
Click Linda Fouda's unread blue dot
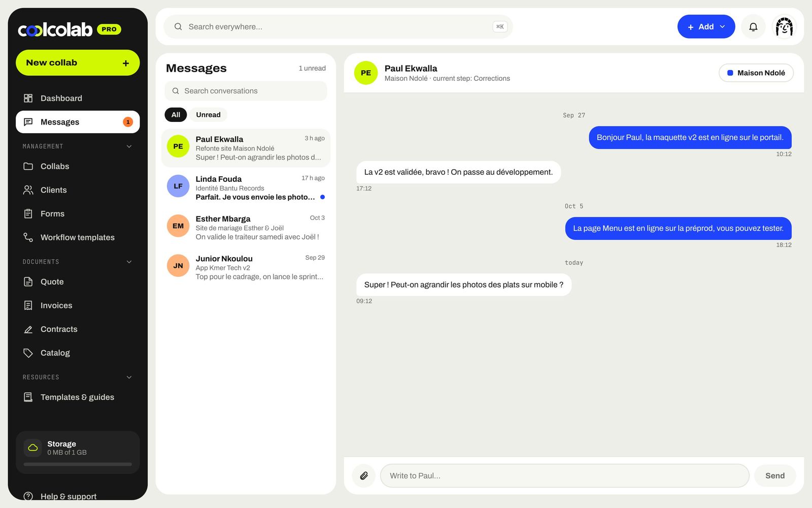tap(322, 197)
